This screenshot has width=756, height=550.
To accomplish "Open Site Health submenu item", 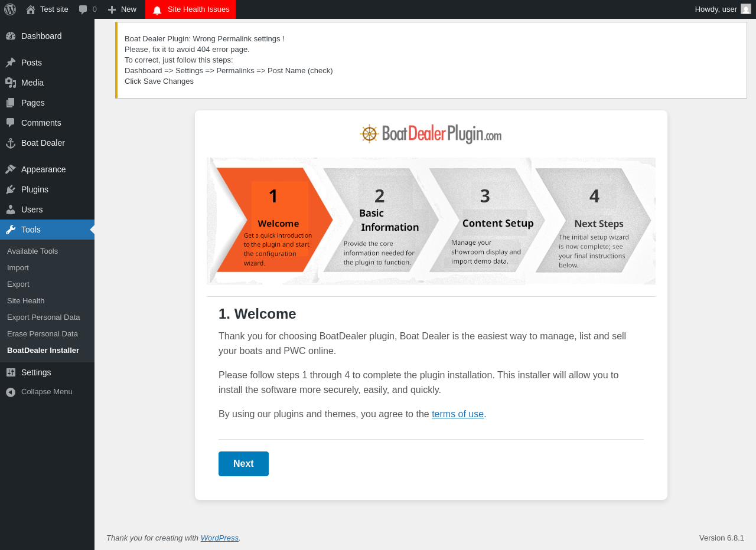I will click(26, 301).
